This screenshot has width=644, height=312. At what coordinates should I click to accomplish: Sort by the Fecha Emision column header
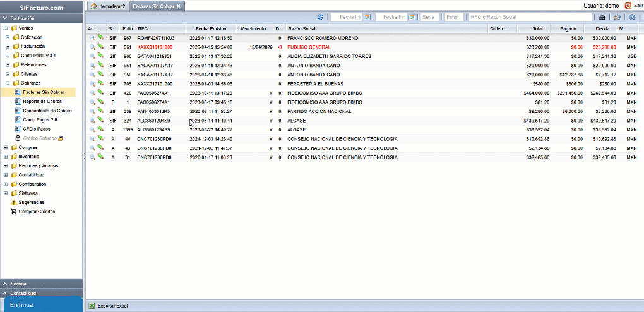click(210, 29)
